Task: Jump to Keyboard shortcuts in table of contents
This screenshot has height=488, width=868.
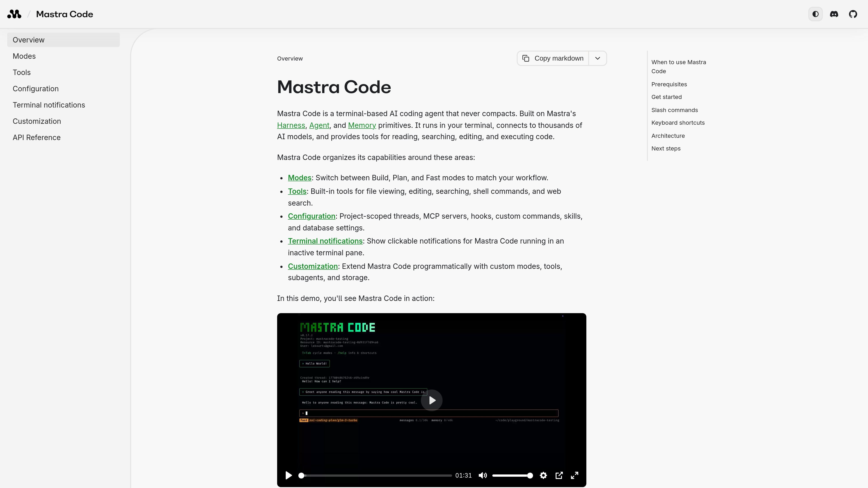Action: point(678,123)
